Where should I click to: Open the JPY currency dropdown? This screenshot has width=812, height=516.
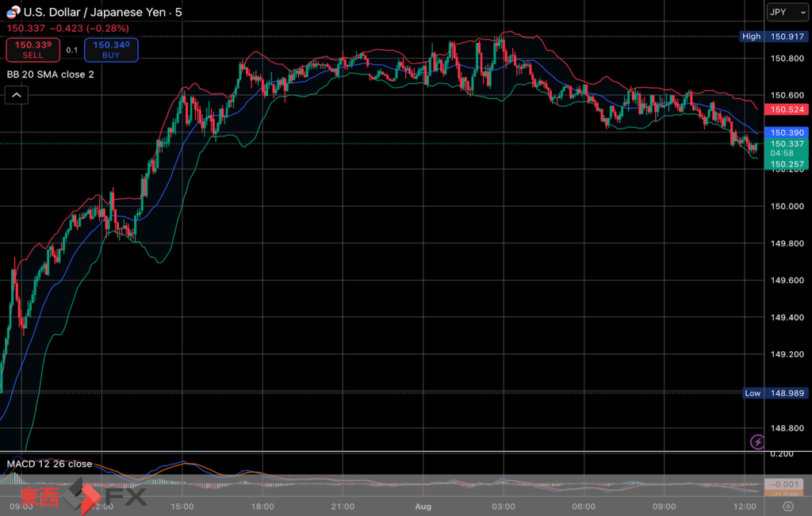[787, 13]
